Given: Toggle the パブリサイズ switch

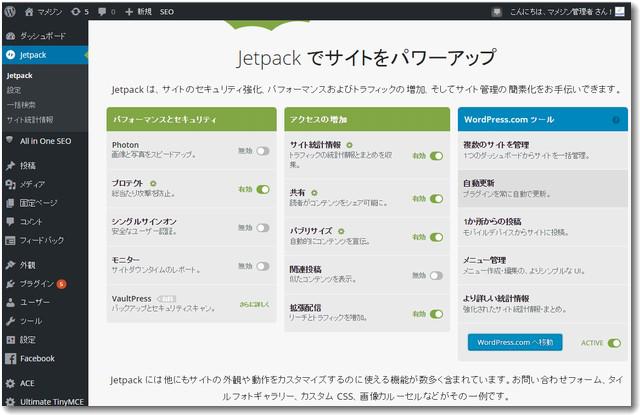Looking at the screenshot, I should click(436, 237).
